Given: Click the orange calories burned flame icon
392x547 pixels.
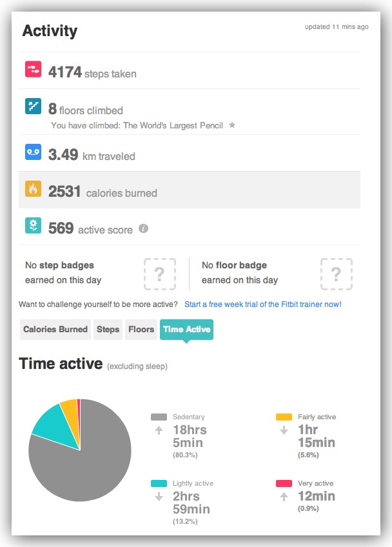Looking at the screenshot, I should pyautogui.click(x=33, y=189).
